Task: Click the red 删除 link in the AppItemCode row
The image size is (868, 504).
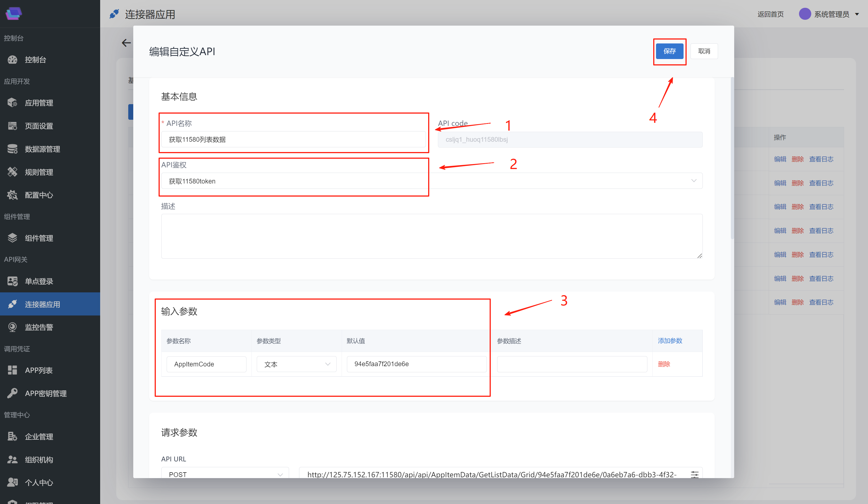Action: click(664, 364)
